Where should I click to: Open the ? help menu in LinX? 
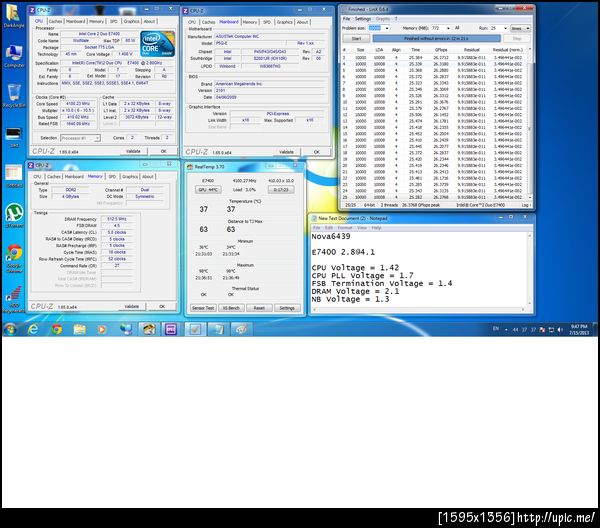click(396, 19)
